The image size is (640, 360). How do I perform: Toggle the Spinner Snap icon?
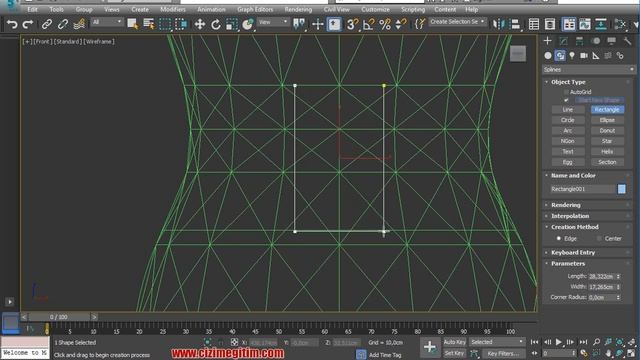[401, 24]
